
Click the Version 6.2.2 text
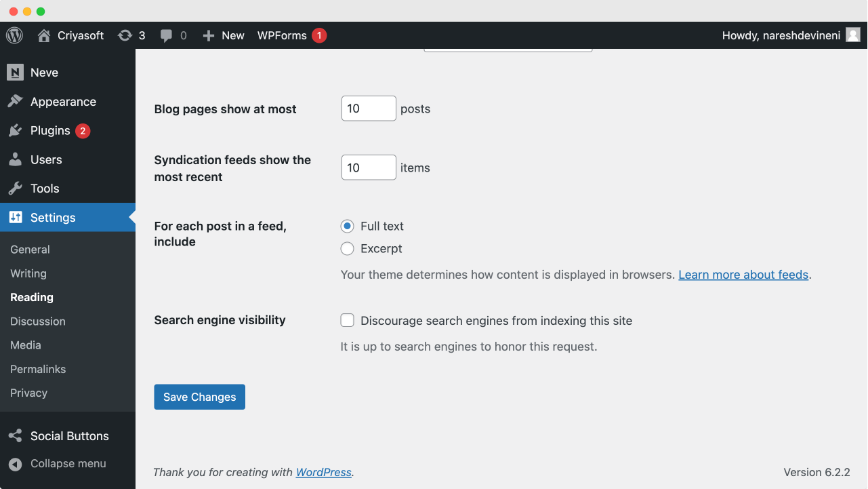tap(817, 472)
